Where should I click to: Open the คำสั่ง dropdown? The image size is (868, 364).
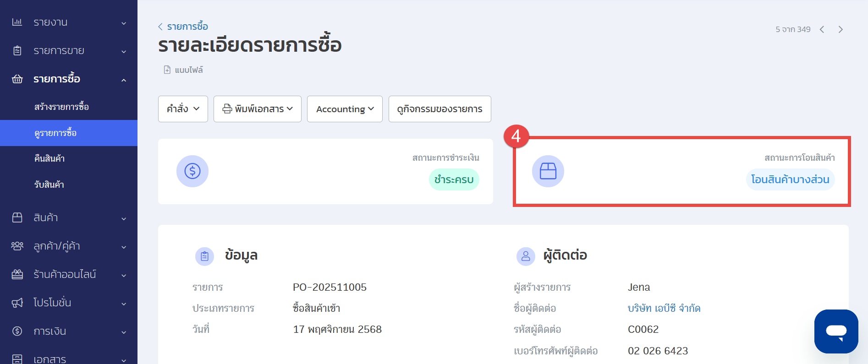click(183, 109)
